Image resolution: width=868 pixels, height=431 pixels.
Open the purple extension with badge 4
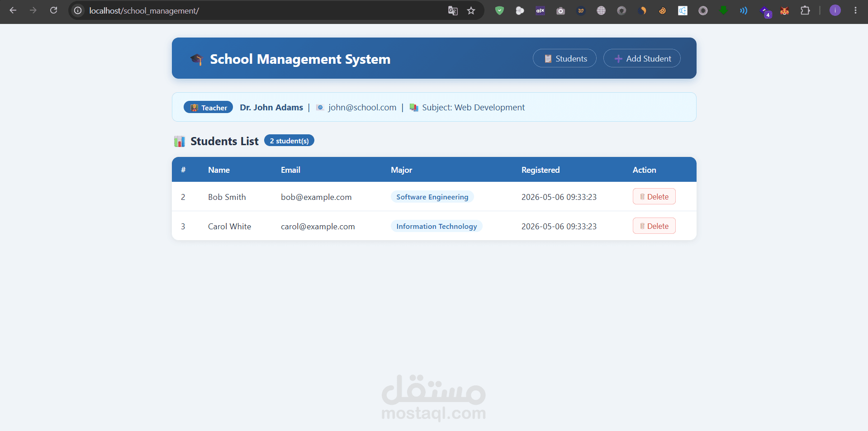[765, 11]
